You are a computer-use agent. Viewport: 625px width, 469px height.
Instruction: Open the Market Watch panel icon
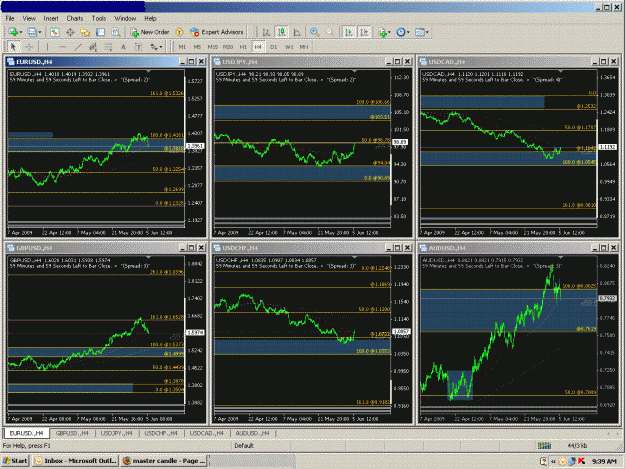(55, 32)
